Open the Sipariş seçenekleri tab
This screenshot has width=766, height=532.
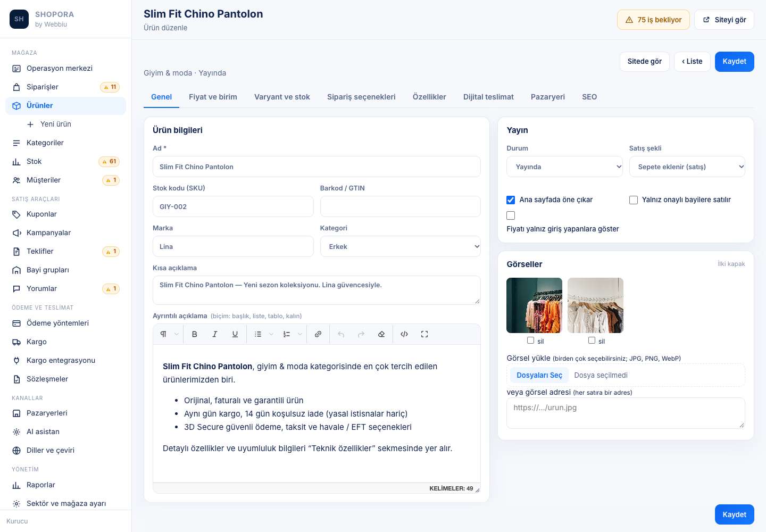tap(361, 97)
